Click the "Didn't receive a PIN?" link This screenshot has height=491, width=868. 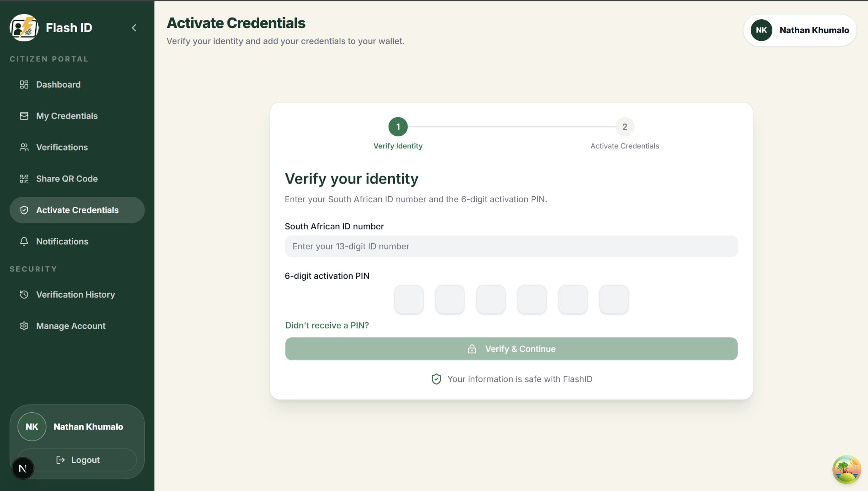tap(327, 325)
